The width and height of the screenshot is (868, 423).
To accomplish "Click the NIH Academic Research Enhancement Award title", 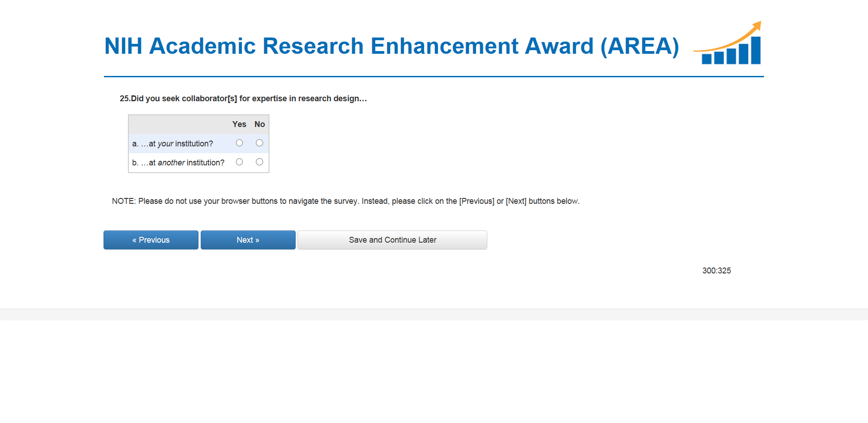I will coord(391,46).
